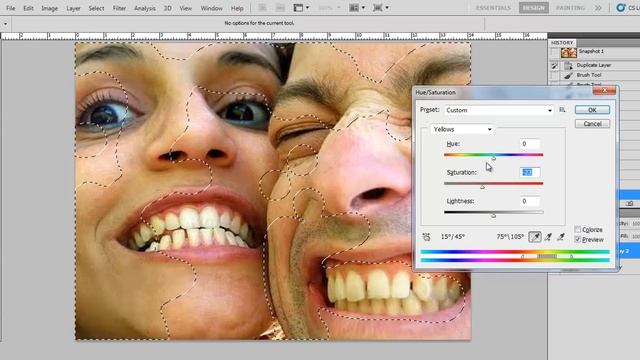This screenshot has width=640, height=360.
Task: Open the Yellows color range dropdown
Action: [462, 129]
